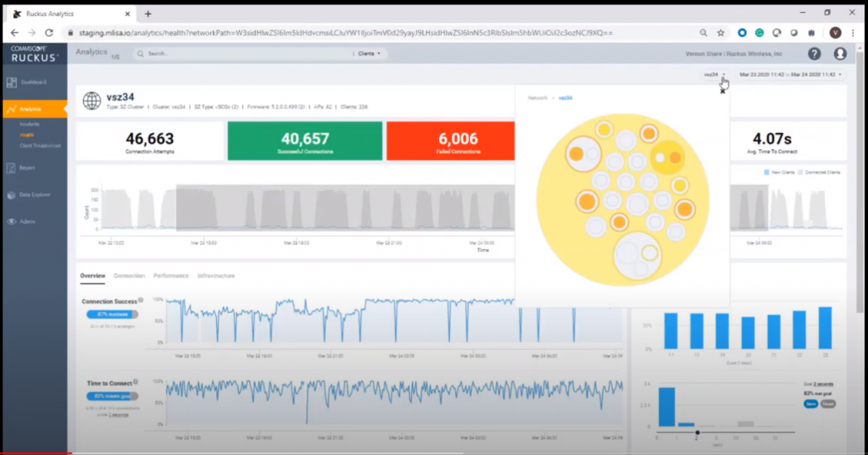Switch to the Connection tab
The height and width of the screenshot is (455, 868).
tap(129, 275)
